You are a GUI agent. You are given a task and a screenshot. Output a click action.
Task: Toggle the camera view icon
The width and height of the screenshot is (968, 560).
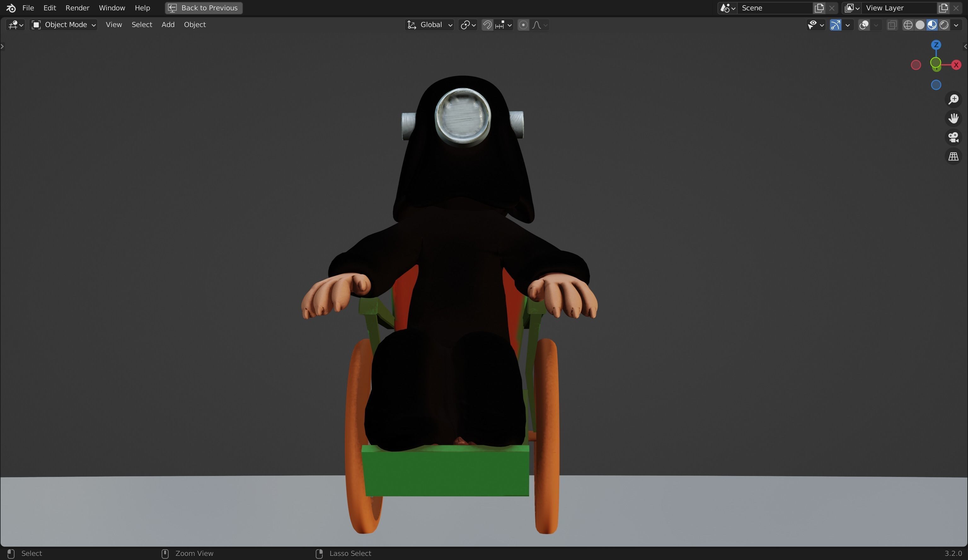pyautogui.click(x=953, y=137)
